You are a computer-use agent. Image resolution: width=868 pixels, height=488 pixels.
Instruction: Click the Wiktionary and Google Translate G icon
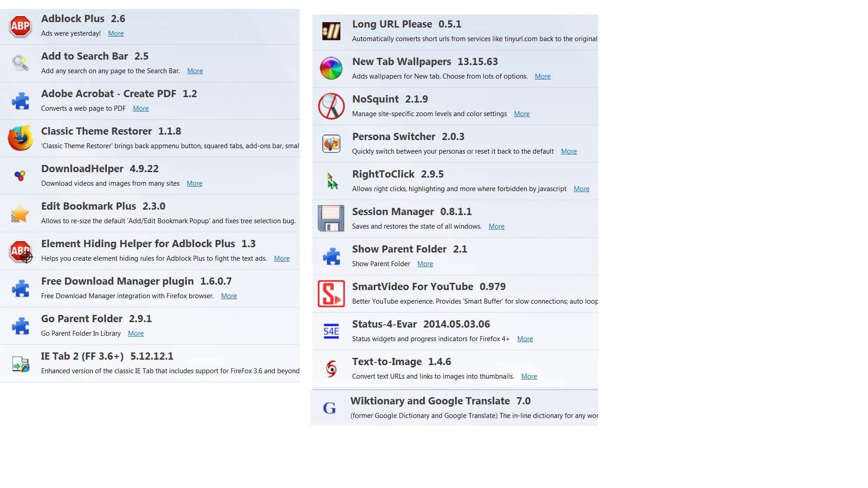(329, 408)
